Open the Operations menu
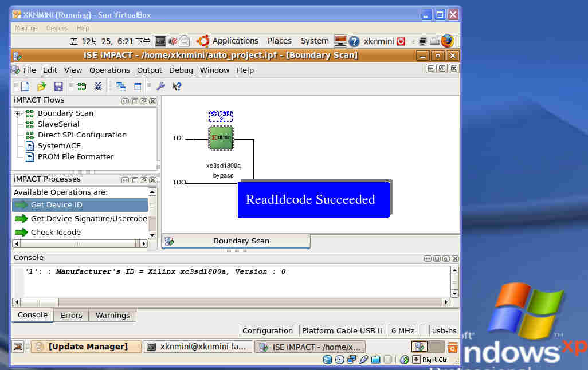 pos(109,70)
